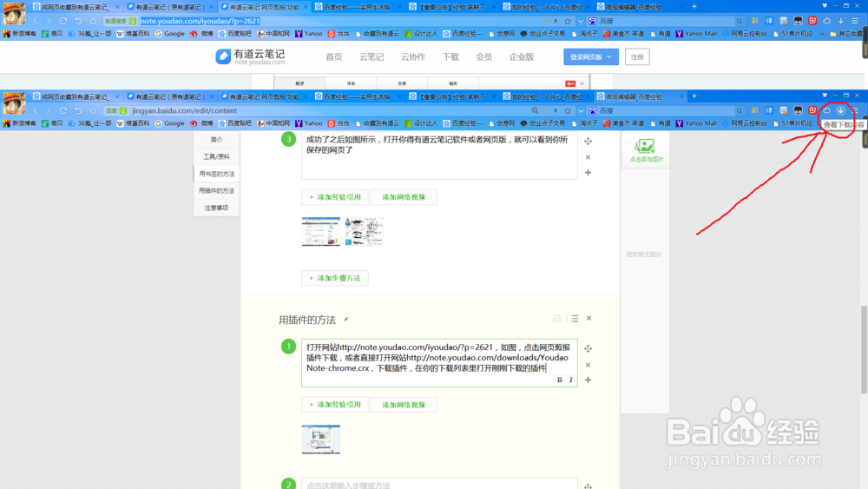
Task: Click first image thumbnail under step 3
Action: point(321,232)
